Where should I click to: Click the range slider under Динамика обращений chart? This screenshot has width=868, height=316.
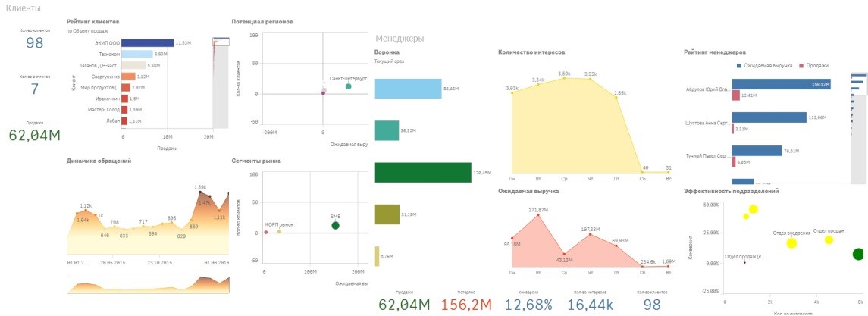point(148,284)
